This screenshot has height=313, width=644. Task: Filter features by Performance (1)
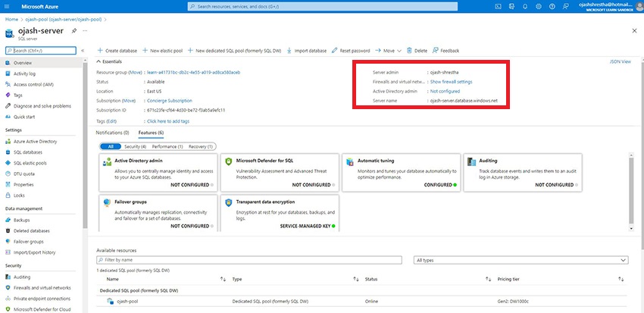(x=167, y=146)
